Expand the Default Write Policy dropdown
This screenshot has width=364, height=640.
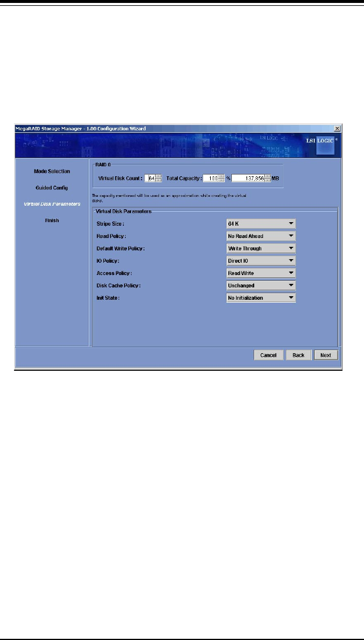[261, 248]
